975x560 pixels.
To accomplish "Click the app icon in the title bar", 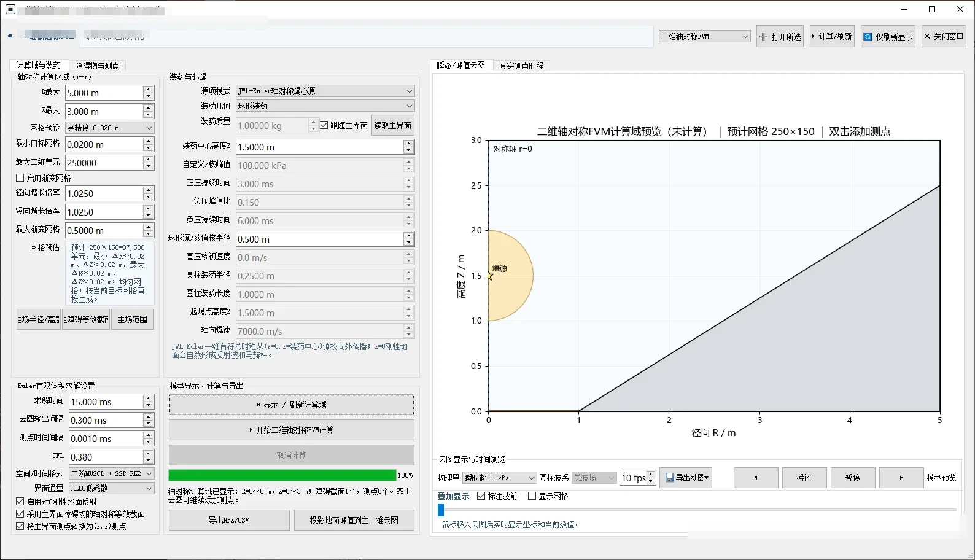I will pos(10,9).
